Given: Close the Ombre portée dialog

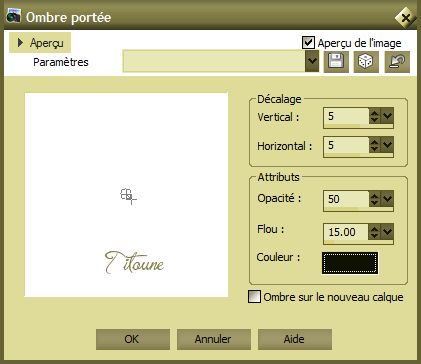Looking at the screenshot, I should coord(405,18).
